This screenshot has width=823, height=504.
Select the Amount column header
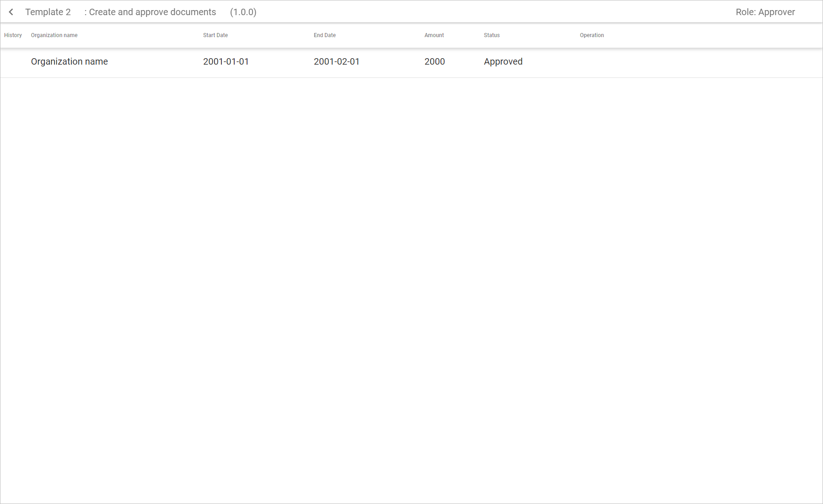click(434, 35)
